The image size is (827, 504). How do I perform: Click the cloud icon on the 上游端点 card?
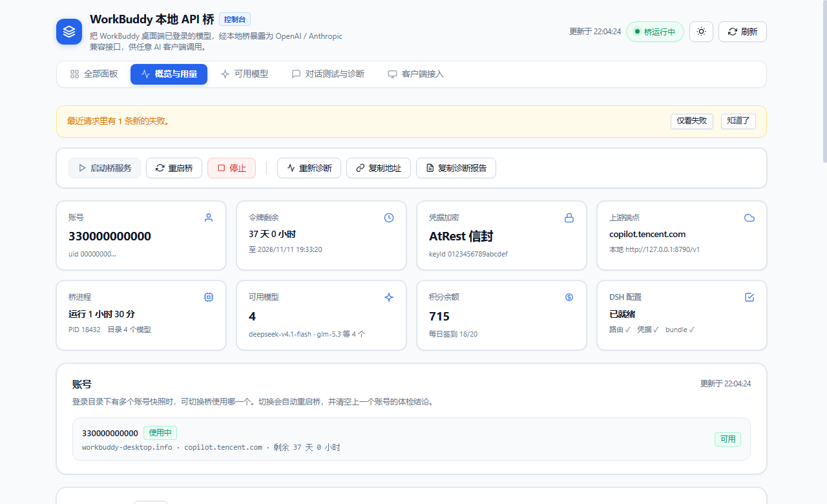click(x=749, y=218)
